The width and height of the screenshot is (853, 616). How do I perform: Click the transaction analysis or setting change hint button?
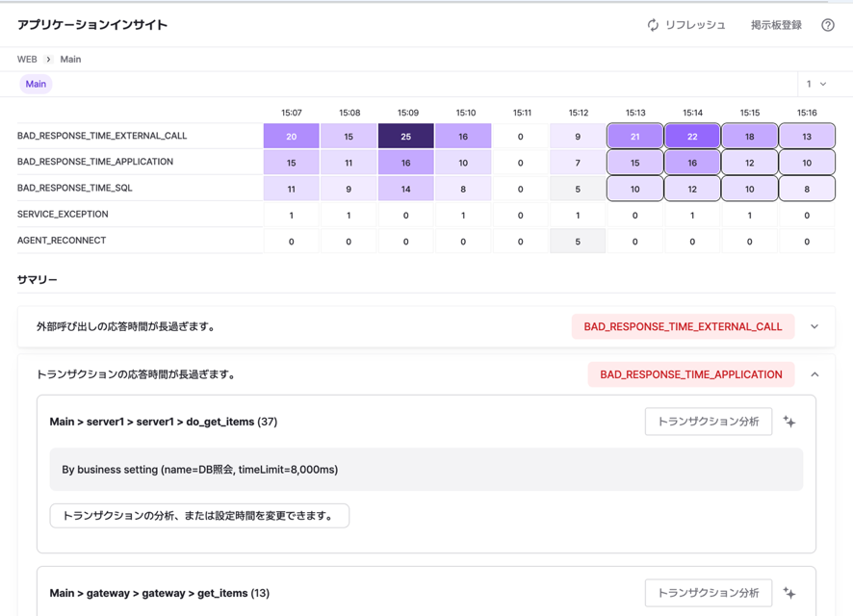click(199, 516)
